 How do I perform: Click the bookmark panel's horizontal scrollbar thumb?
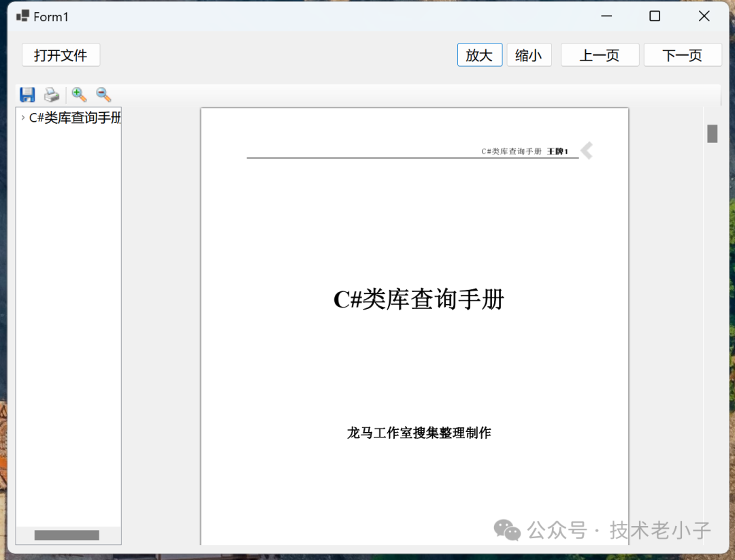pyautogui.click(x=67, y=536)
